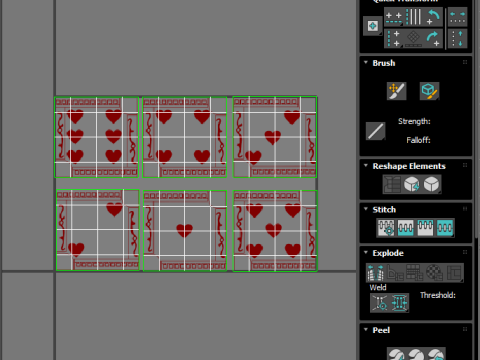Click the vertical lines align icon

[414, 17]
